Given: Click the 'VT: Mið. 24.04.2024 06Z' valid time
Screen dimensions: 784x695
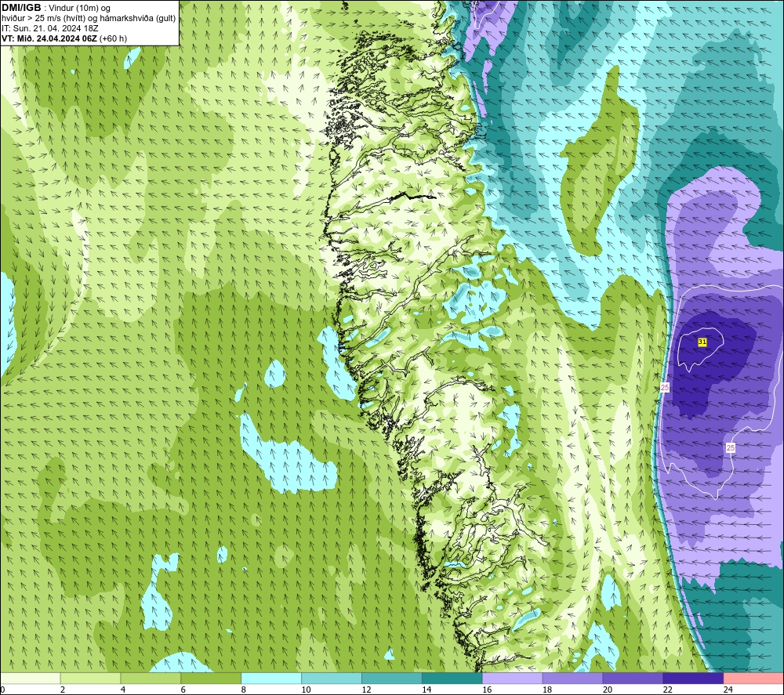Looking at the screenshot, I should 49,38.
